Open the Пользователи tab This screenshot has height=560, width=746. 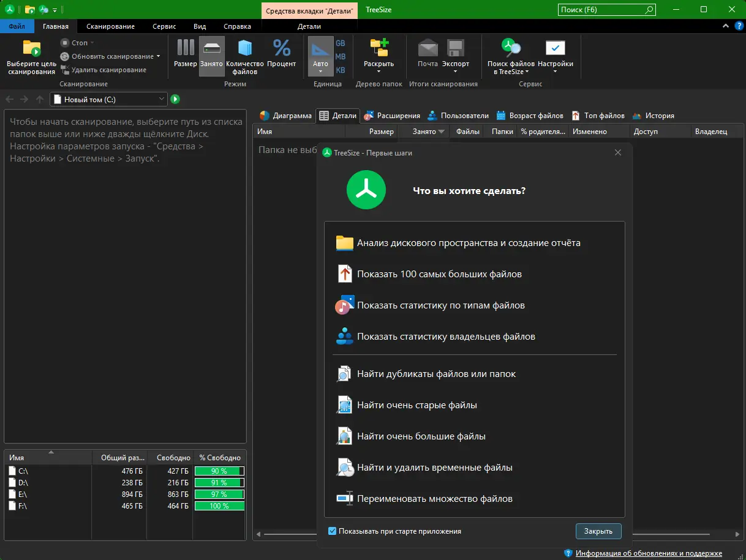pos(458,115)
